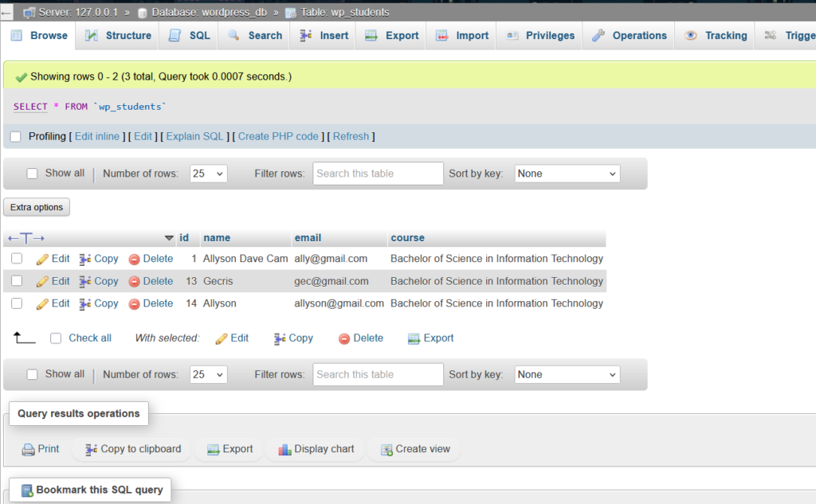Viewport: 816px width, 504px height.
Task: Expand the top Sort by key dropdown
Action: pyautogui.click(x=567, y=174)
